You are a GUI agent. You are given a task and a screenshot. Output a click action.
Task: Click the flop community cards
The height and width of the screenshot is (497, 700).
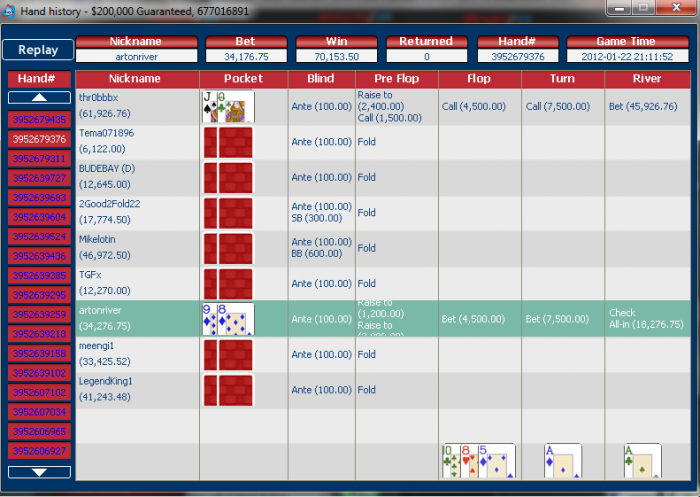tap(479, 460)
